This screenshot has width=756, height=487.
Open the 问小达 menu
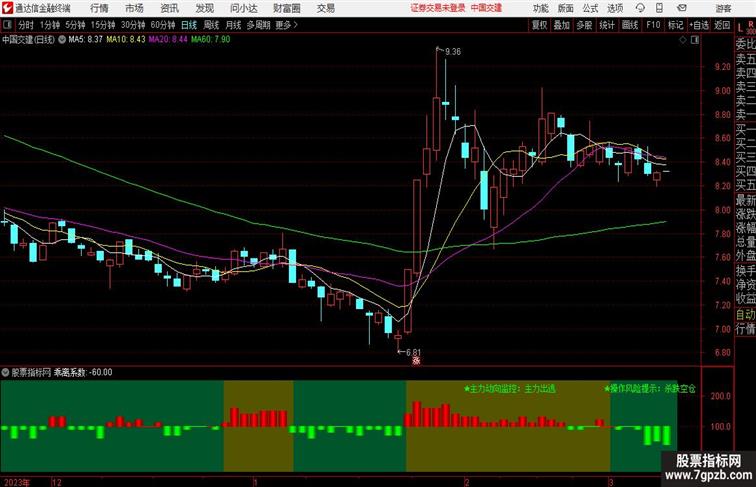point(243,8)
